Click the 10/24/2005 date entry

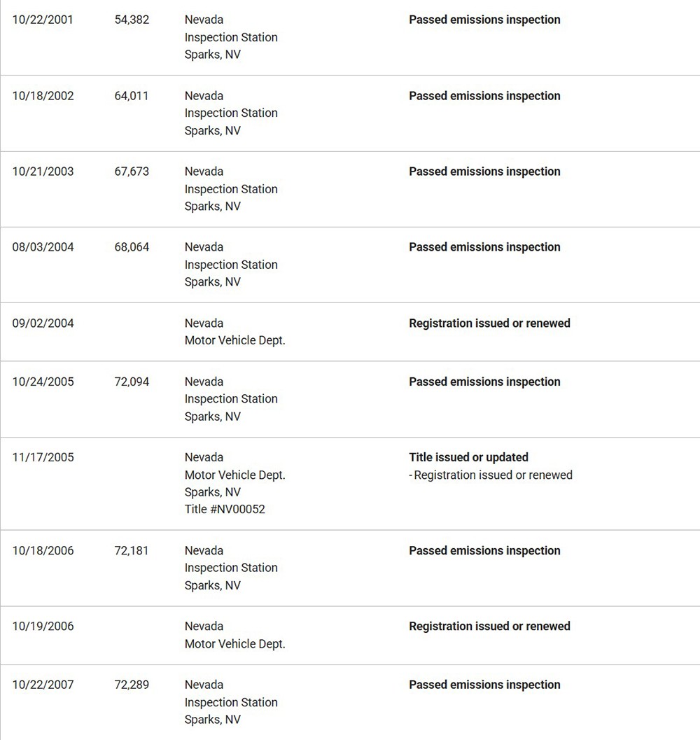click(43, 382)
